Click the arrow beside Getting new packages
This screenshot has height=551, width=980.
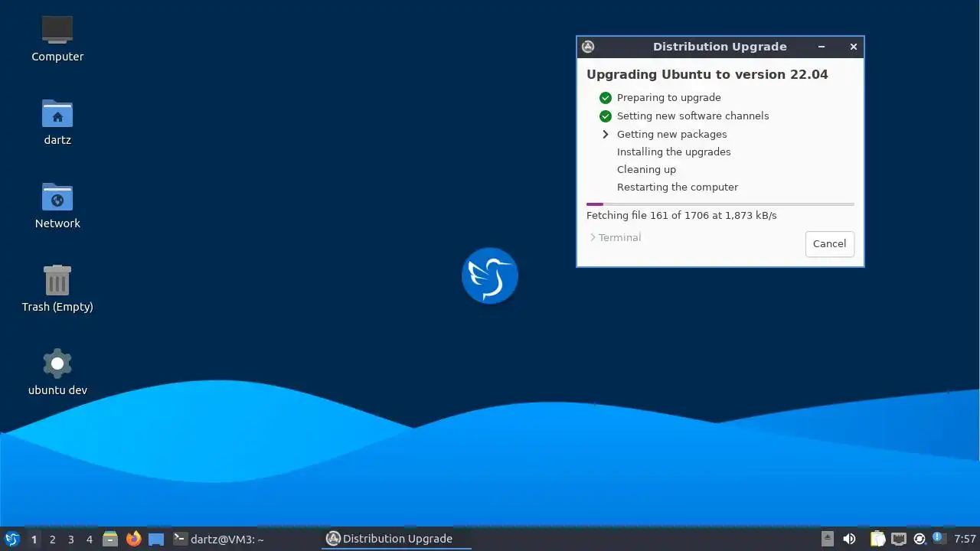[606, 134]
